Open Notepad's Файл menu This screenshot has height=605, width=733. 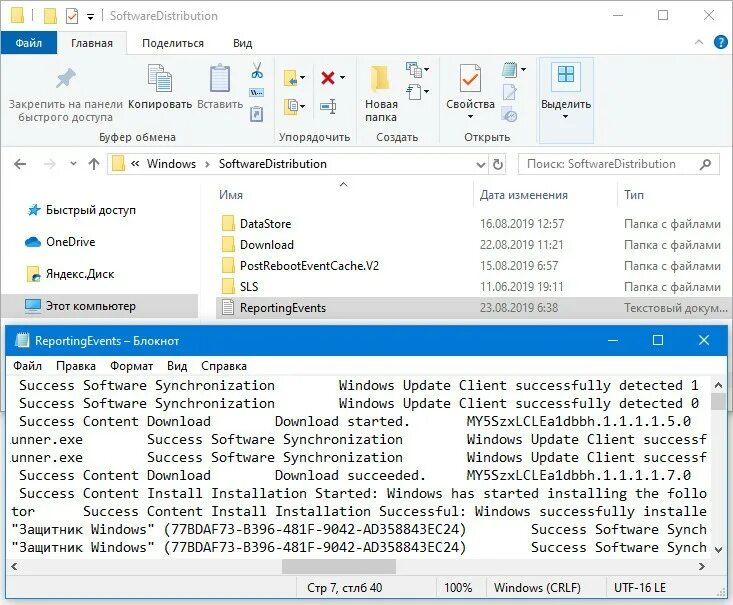tap(28, 366)
